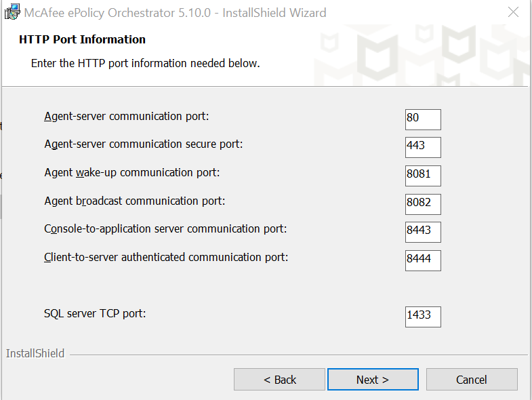Select the Console-to-application server port field

(x=423, y=232)
